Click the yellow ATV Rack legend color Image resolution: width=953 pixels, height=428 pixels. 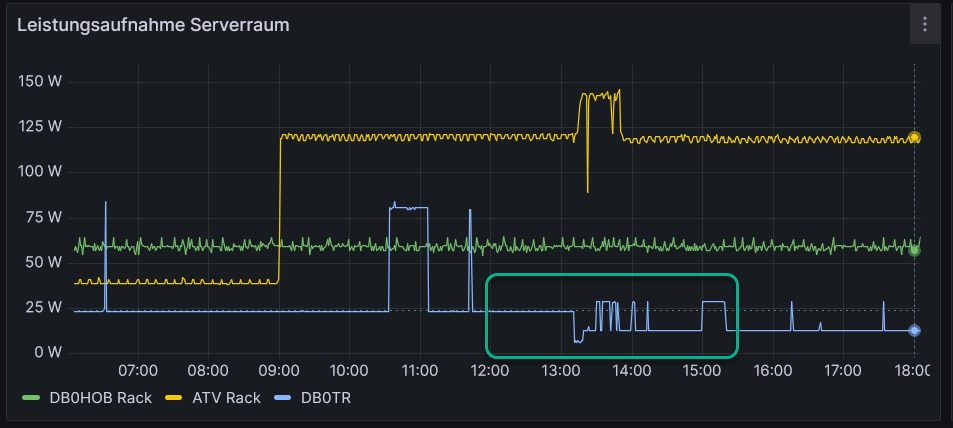pyautogui.click(x=173, y=398)
